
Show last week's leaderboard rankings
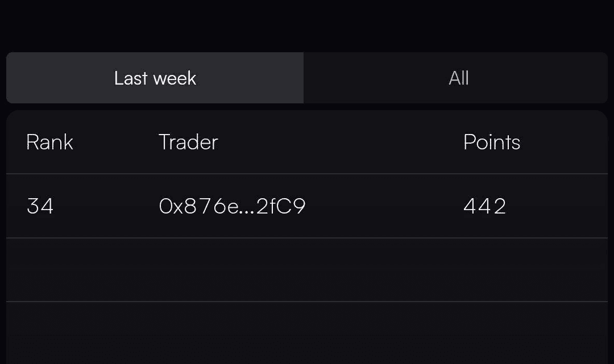[x=155, y=78]
